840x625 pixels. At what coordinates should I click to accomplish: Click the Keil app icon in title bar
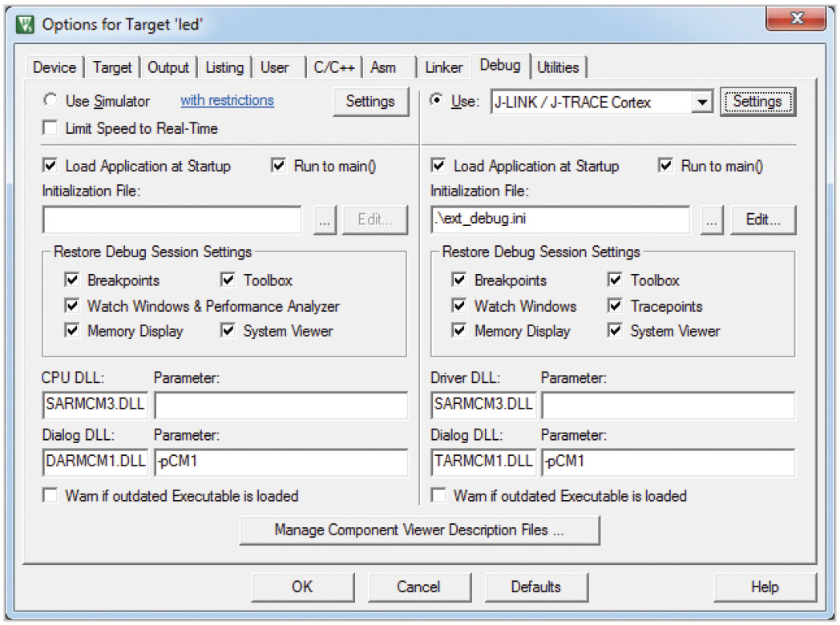26,23
